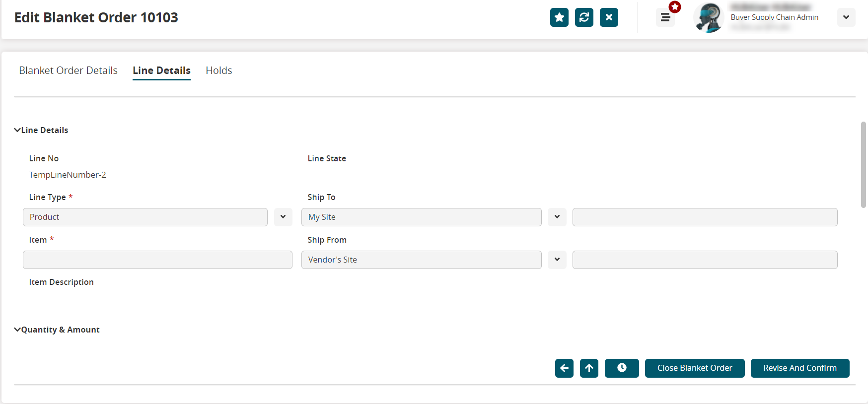The image size is (868, 404).
Task: Click the clock history button
Action: click(622, 368)
